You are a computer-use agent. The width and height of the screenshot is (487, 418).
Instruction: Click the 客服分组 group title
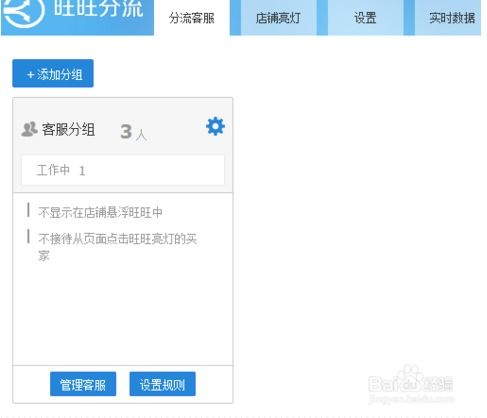68,129
